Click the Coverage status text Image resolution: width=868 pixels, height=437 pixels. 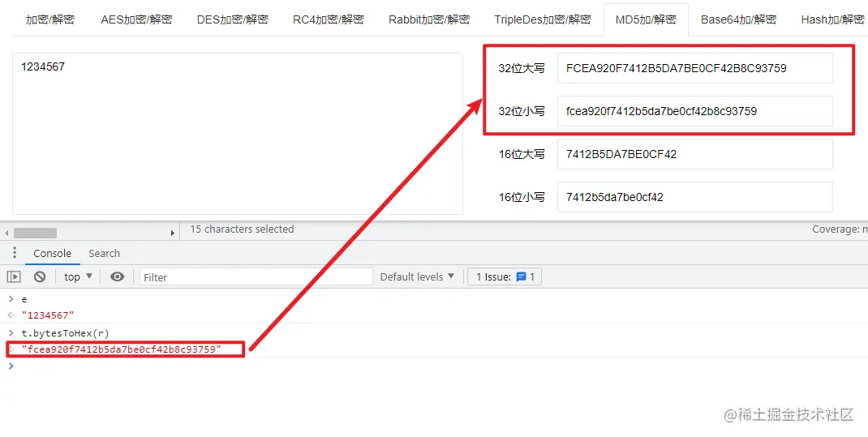pyautogui.click(x=840, y=229)
